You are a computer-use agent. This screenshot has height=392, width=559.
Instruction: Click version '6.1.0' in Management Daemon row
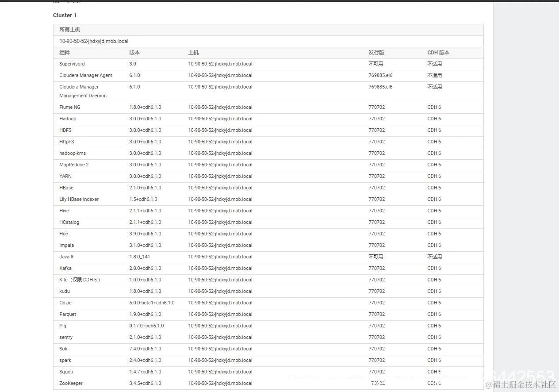[134, 87]
